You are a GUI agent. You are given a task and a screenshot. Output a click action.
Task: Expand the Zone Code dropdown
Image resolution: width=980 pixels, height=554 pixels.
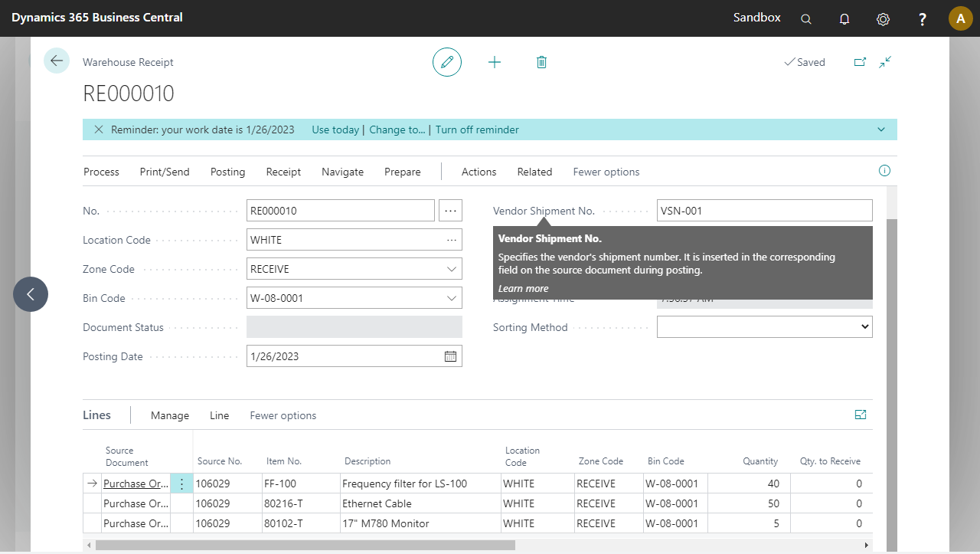pyautogui.click(x=451, y=269)
